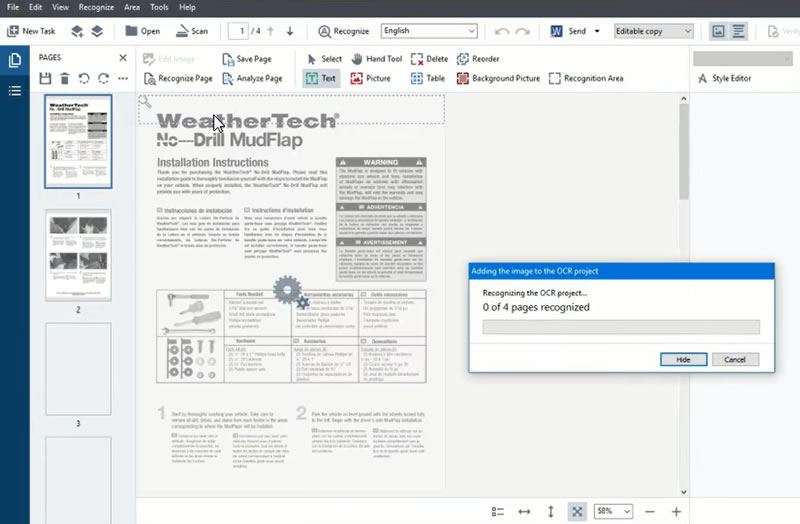
Task: Open the empty style dropdown above Style Editor
Action: click(x=743, y=59)
